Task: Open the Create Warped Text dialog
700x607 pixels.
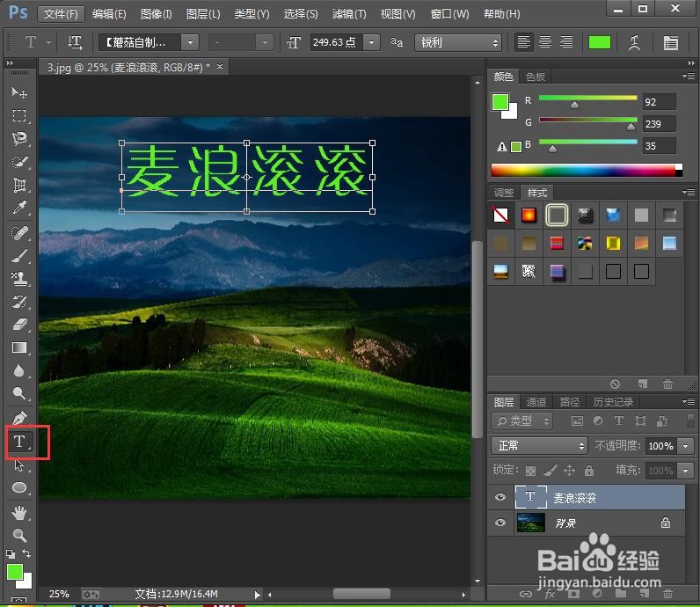Action: (x=634, y=43)
